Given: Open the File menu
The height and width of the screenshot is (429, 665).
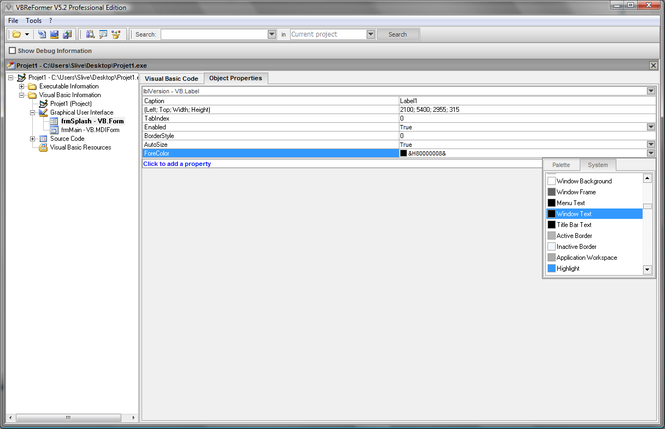Looking at the screenshot, I should [13, 20].
